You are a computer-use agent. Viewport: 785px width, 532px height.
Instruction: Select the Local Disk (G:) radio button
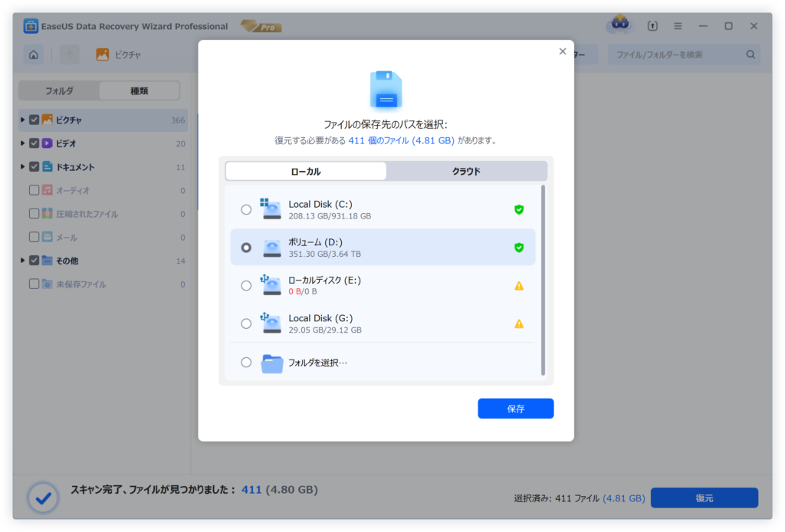246,323
